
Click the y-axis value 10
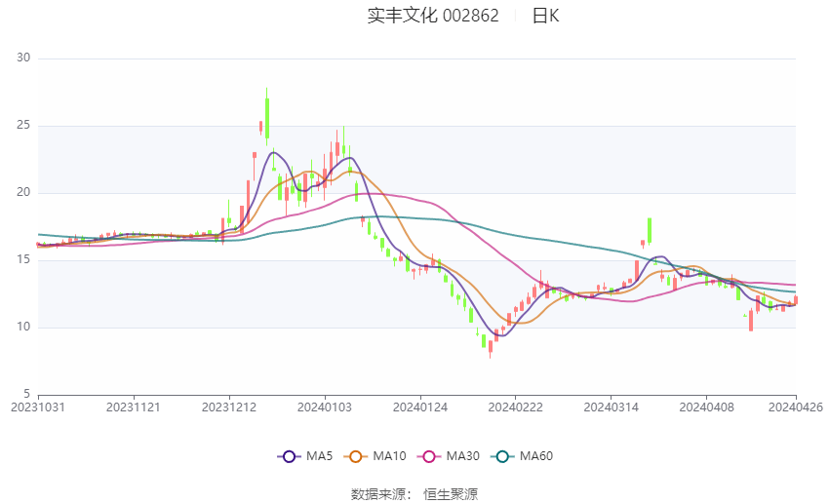point(23,327)
